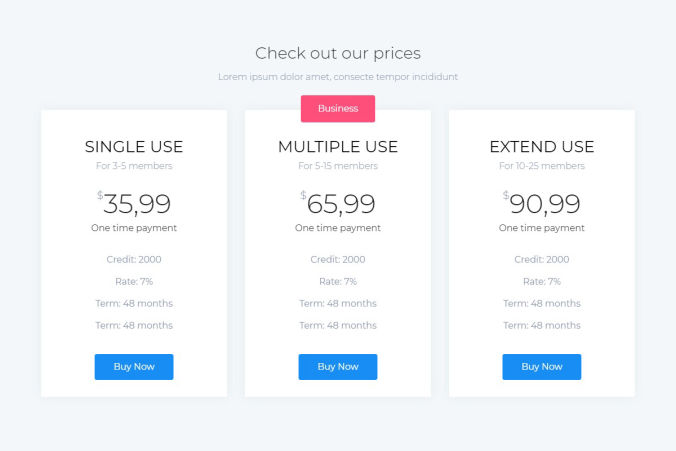Click 'For 3-5 members' text
676x451 pixels.
point(134,166)
